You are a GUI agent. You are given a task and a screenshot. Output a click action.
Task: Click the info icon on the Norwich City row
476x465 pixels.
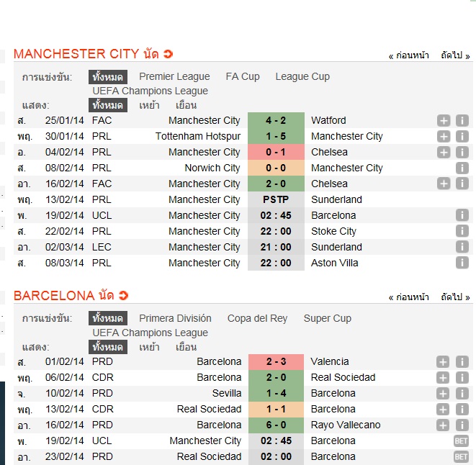click(x=462, y=168)
